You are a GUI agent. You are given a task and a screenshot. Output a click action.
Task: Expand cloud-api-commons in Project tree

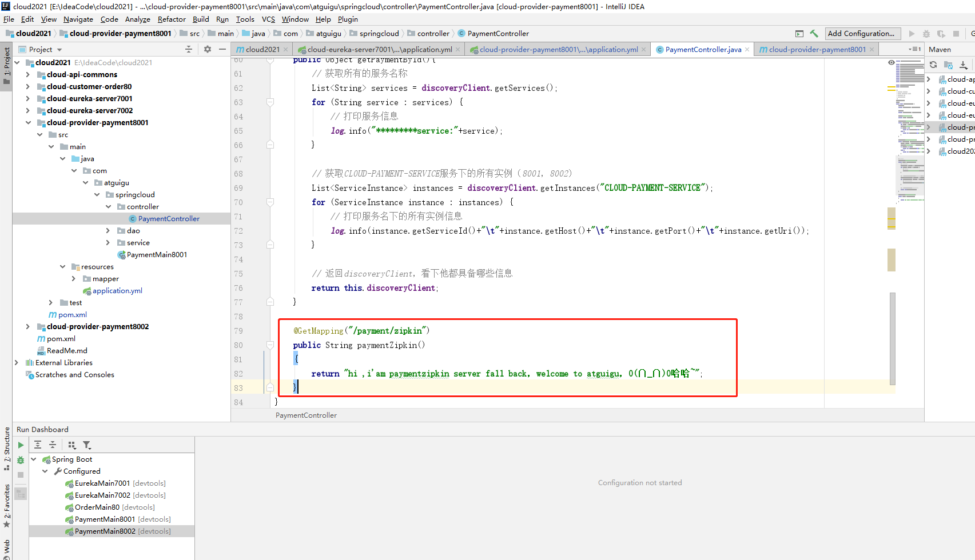point(27,75)
